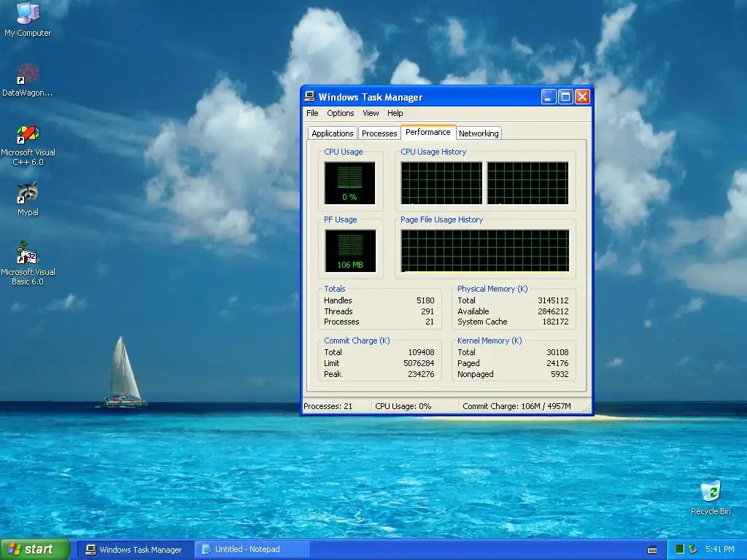Switch to Untitled - Notepad in taskbar
This screenshot has width=747, height=560.
pyautogui.click(x=252, y=550)
